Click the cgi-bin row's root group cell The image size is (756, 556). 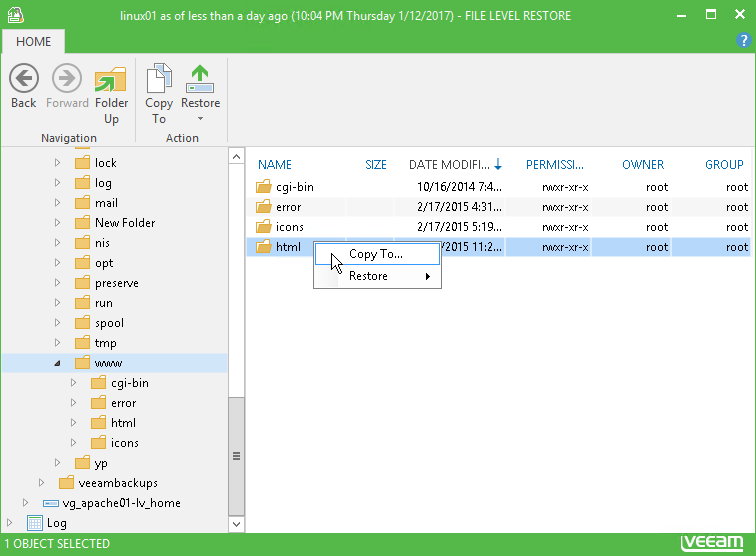pos(737,187)
